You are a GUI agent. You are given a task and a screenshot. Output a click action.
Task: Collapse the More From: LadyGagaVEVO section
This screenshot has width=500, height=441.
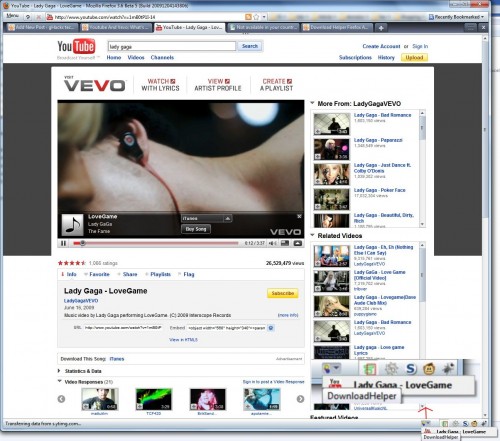pyautogui.click(x=312, y=103)
